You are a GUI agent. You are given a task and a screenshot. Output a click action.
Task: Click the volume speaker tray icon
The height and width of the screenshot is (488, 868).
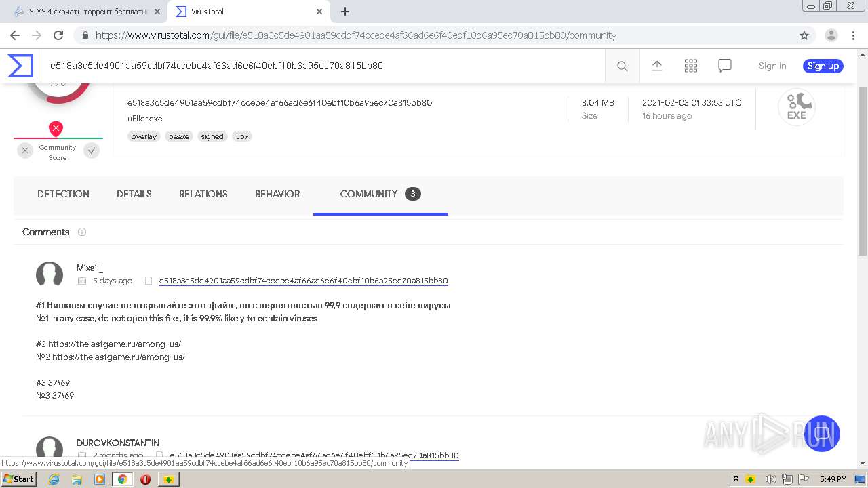(771, 479)
